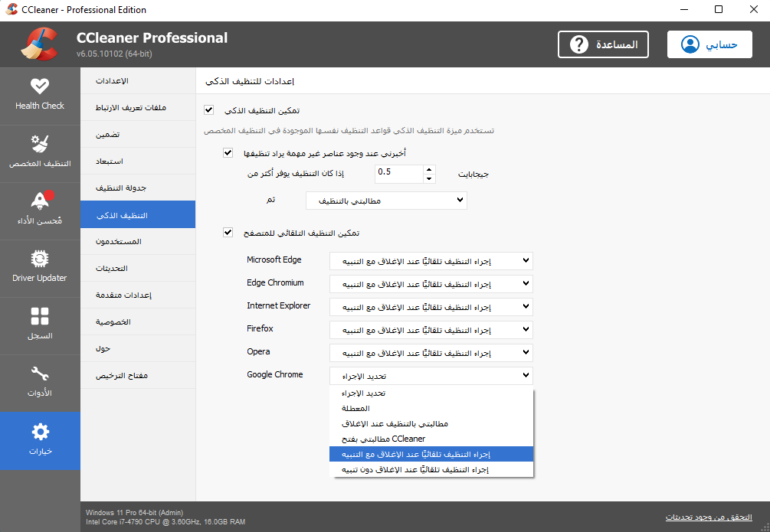The image size is (770, 532).
Task: Choose 'المعطلة' option in dropdown list
Action: tap(431, 408)
